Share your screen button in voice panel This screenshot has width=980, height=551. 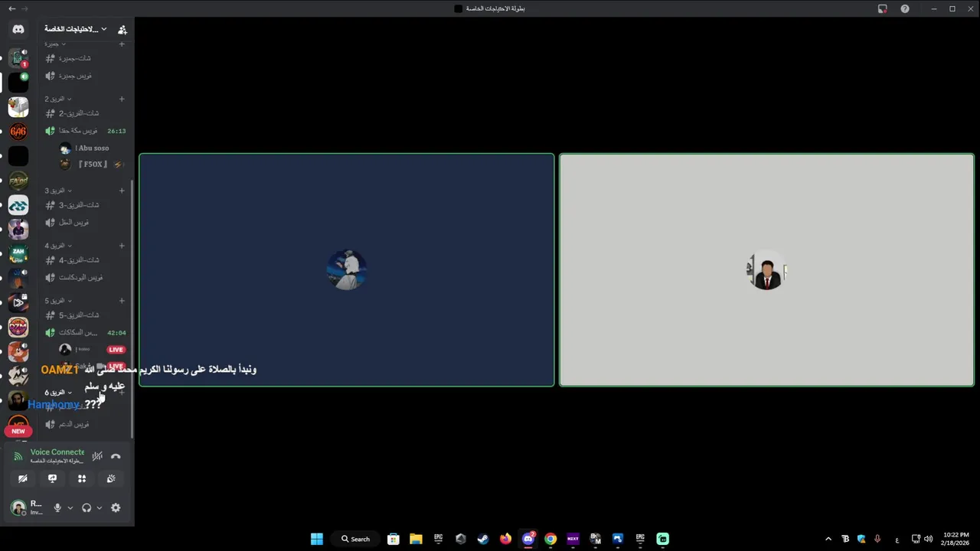pyautogui.click(x=52, y=478)
